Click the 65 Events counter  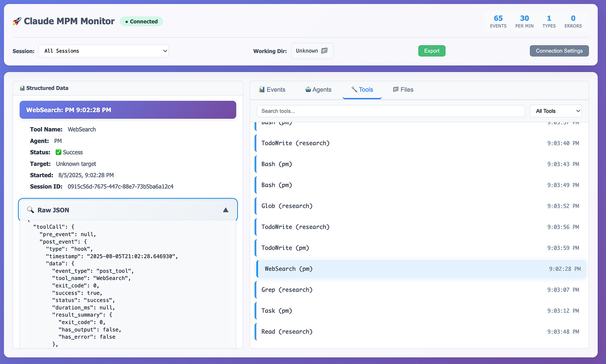pyautogui.click(x=498, y=22)
